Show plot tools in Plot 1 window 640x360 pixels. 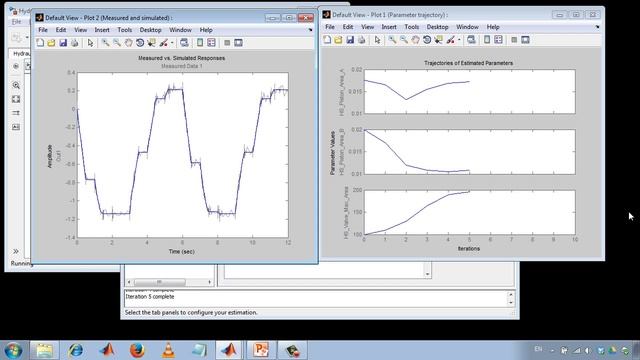pyautogui.click(x=526, y=40)
